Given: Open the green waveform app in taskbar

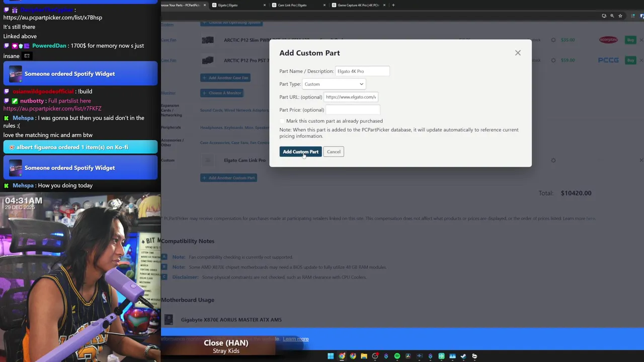Looking at the screenshot, I should pos(441,356).
